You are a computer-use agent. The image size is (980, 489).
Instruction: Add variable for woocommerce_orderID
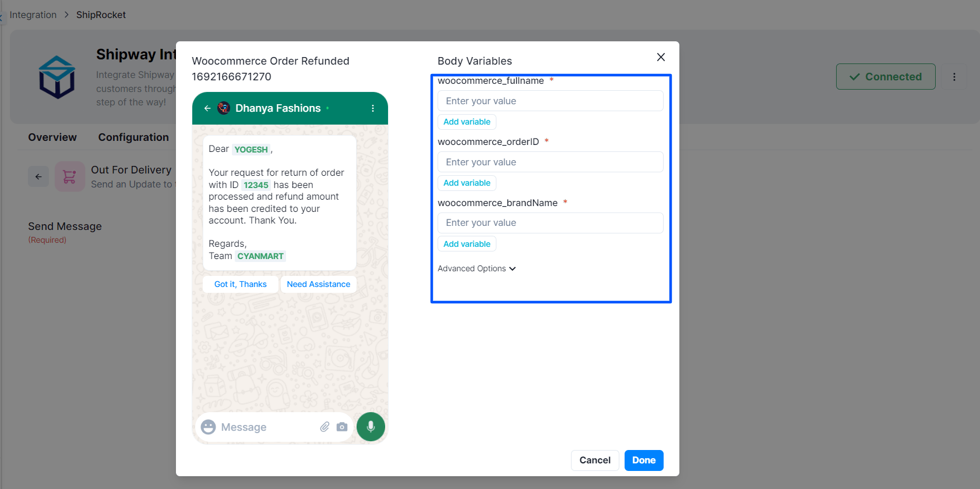(467, 183)
